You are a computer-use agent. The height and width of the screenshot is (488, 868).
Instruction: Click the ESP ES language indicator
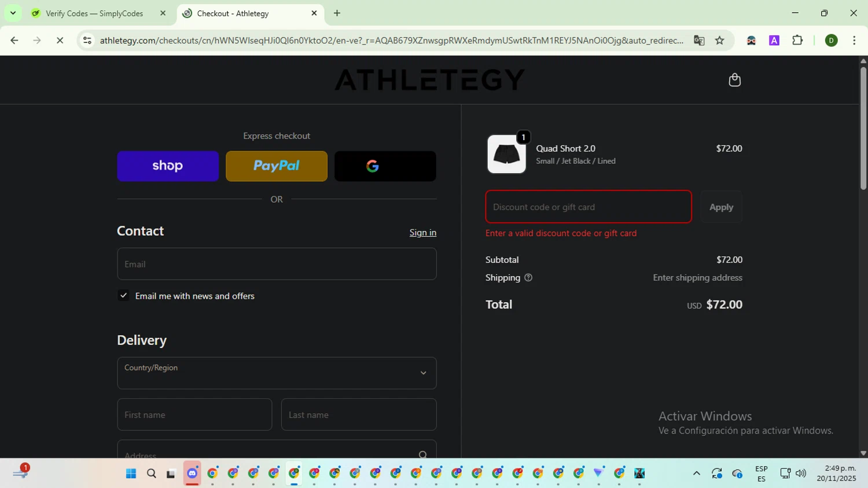(x=762, y=474)
